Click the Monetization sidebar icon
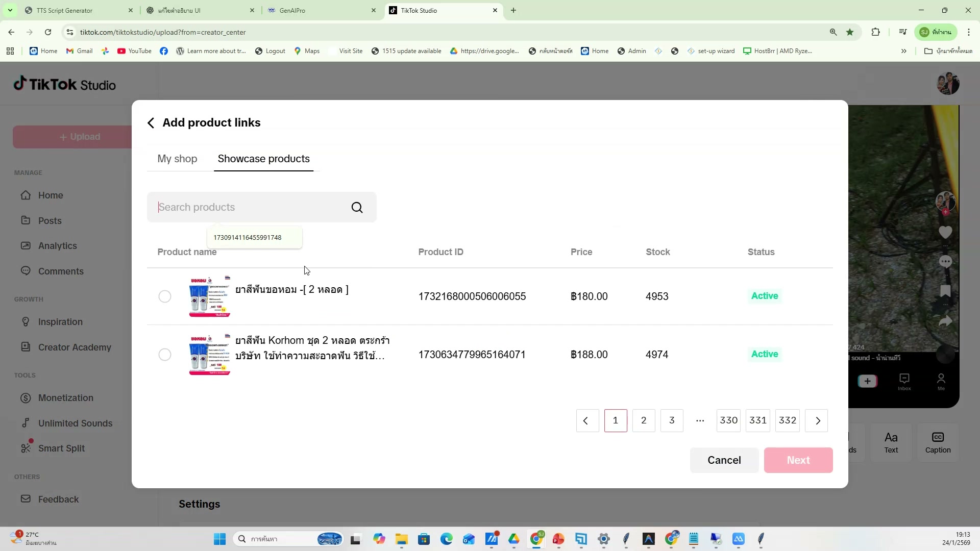Image resolution: width=980 pixels, height=551 pixels. point(26,398)
